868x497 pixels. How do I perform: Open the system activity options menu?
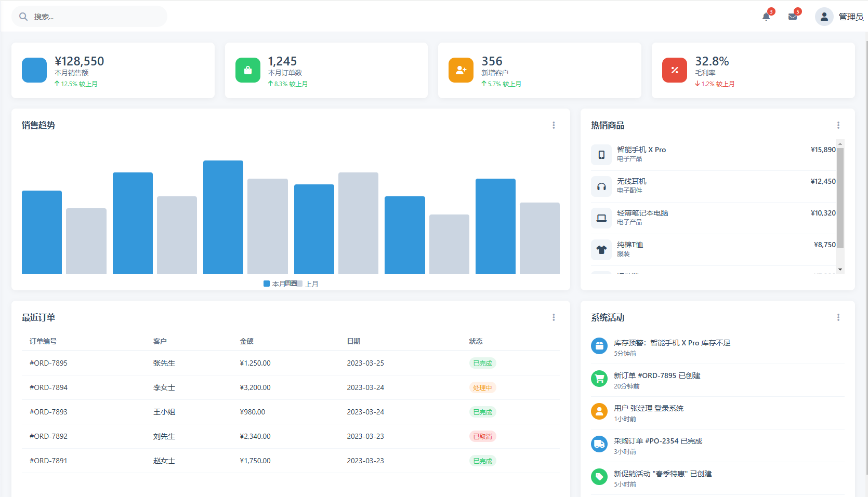[x=838, y=317]
